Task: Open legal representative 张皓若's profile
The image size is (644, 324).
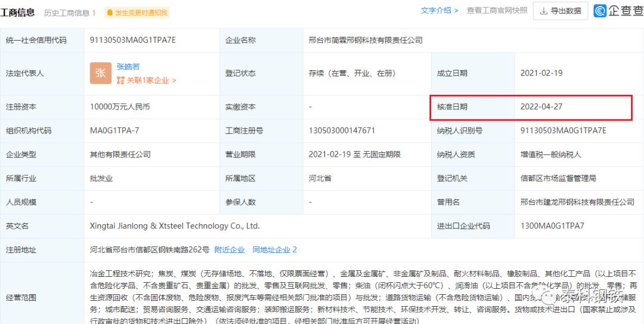Action: point(128,67)
